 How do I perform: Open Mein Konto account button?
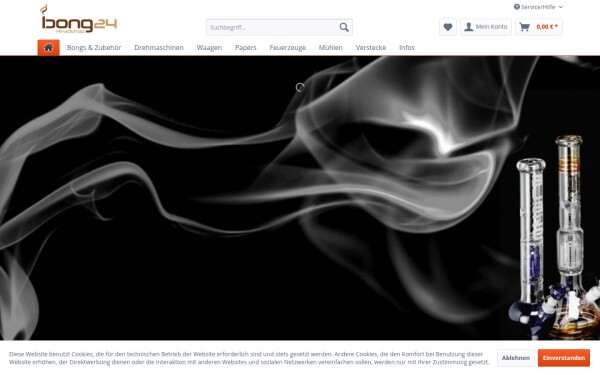[x=486, y=27]
